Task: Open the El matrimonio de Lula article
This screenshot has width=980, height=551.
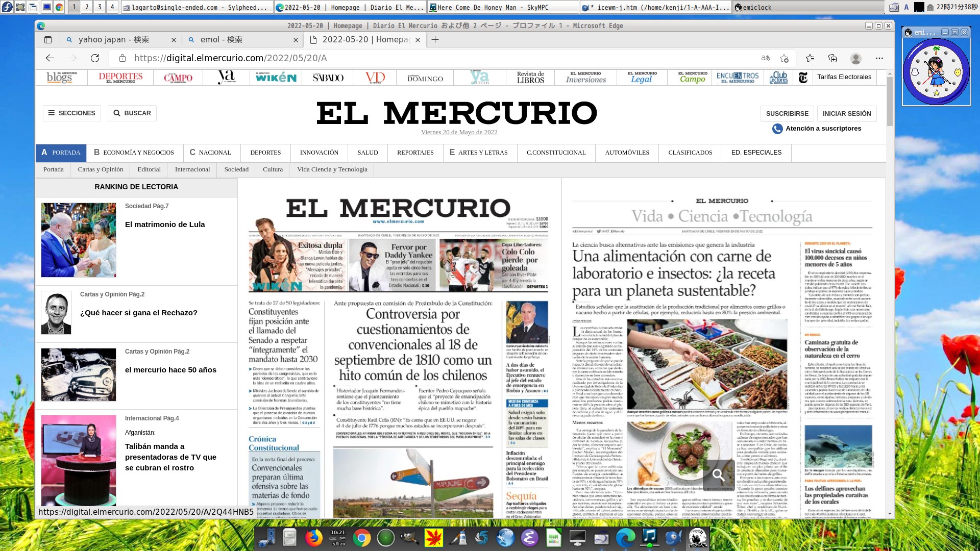Action: tap(165, 224)
